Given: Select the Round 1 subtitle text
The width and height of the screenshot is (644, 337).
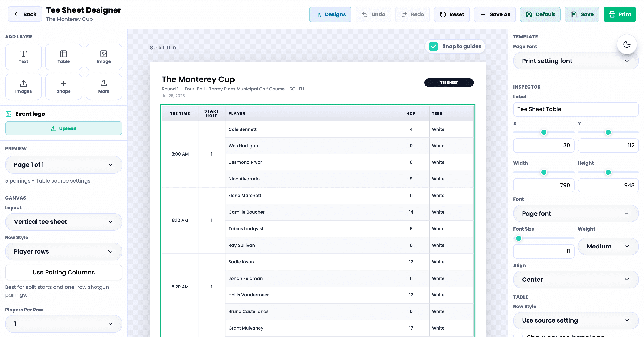Looking at the screenshot, I should point(233,89).
